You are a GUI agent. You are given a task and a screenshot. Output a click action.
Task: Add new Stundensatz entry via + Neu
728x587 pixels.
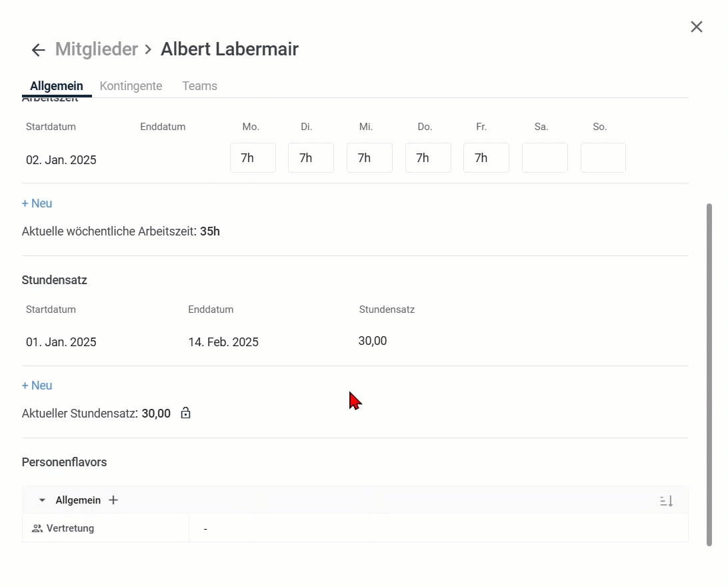(x=37, y=386)
